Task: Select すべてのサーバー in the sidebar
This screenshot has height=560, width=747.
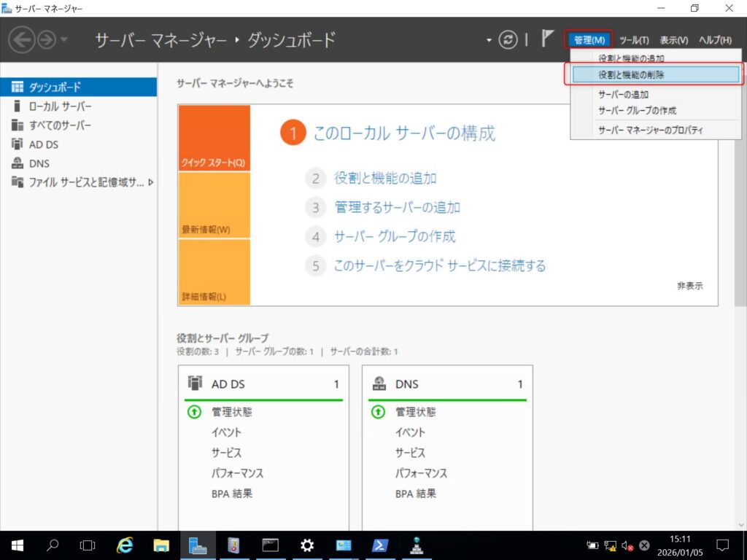Action: (x=60, y=125)
